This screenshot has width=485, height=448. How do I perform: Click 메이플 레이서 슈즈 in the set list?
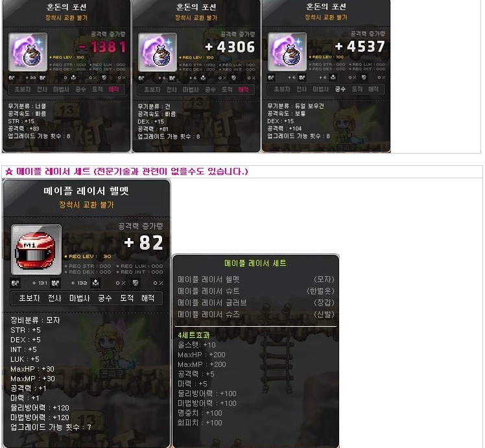pos(209,314)
